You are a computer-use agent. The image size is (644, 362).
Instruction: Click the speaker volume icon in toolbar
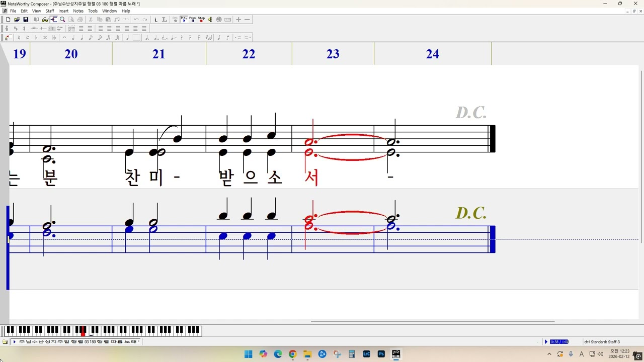click(x=210, y=20)
